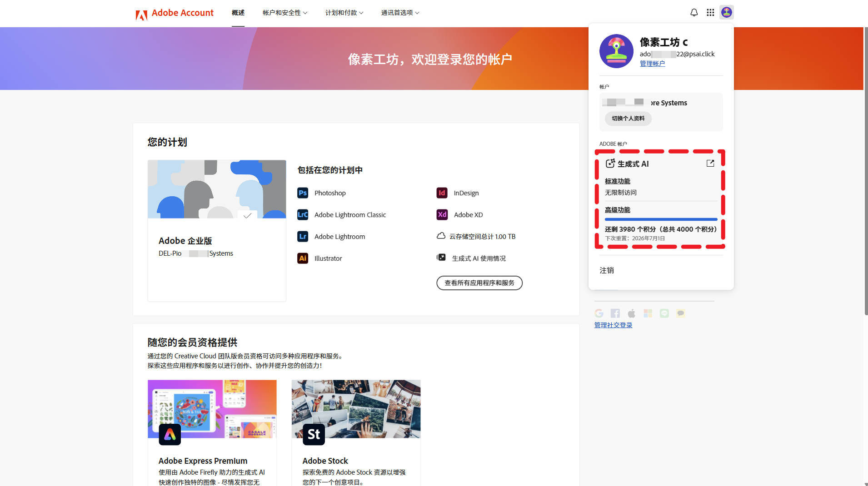Open 管理社交登录 link
Viewport: 868px width, 486px height.
coord(613,325)
